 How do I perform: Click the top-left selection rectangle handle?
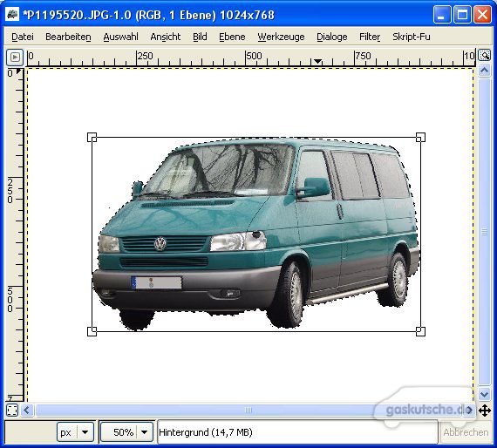coord(92,137)
